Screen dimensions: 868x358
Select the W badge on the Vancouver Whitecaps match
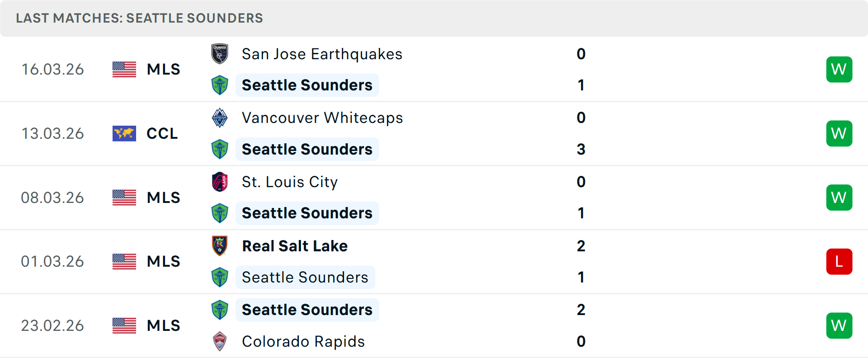(x=839, y=133)
